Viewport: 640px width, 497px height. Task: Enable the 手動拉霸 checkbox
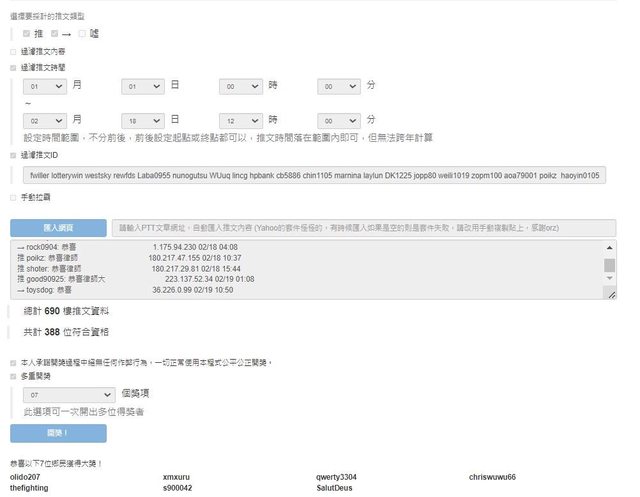click(13, 197)
